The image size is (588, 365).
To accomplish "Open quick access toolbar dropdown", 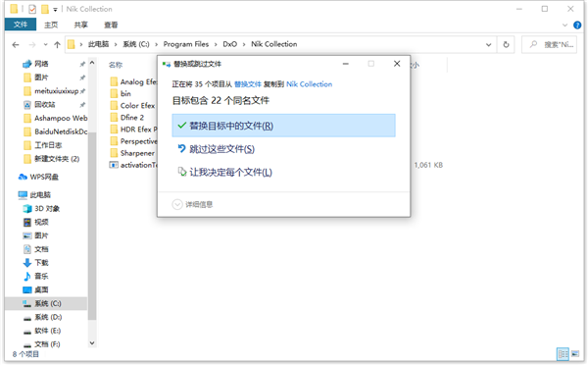I will coord(55,9).
